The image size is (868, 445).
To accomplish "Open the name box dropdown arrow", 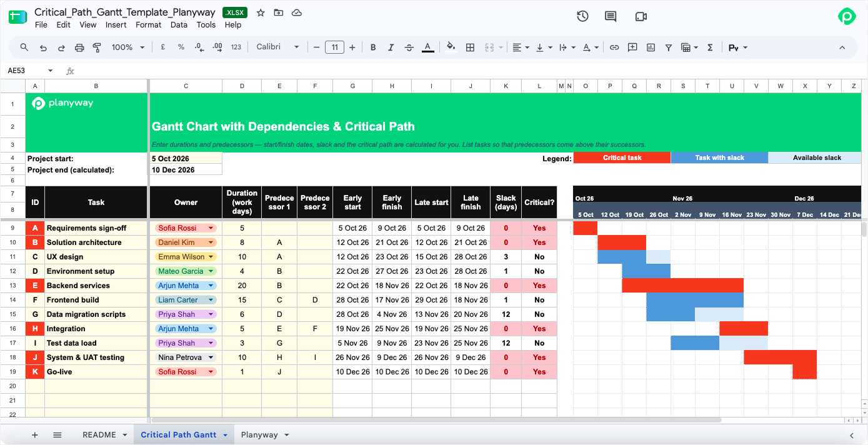I will pos(51,71).
